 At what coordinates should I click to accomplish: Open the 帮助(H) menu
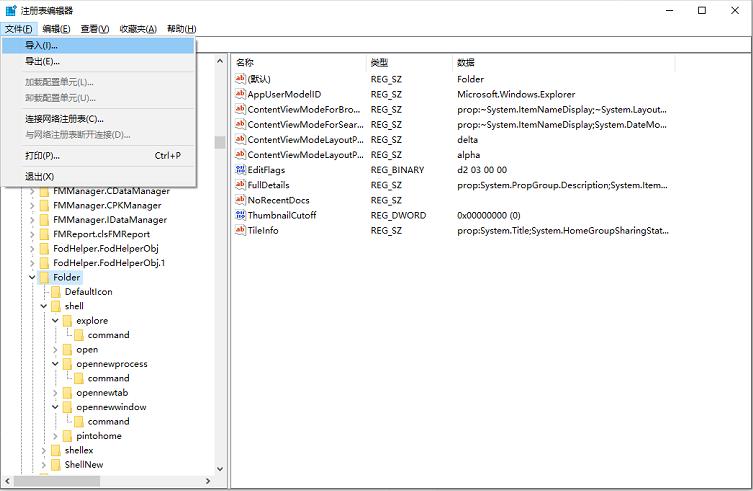182,29
